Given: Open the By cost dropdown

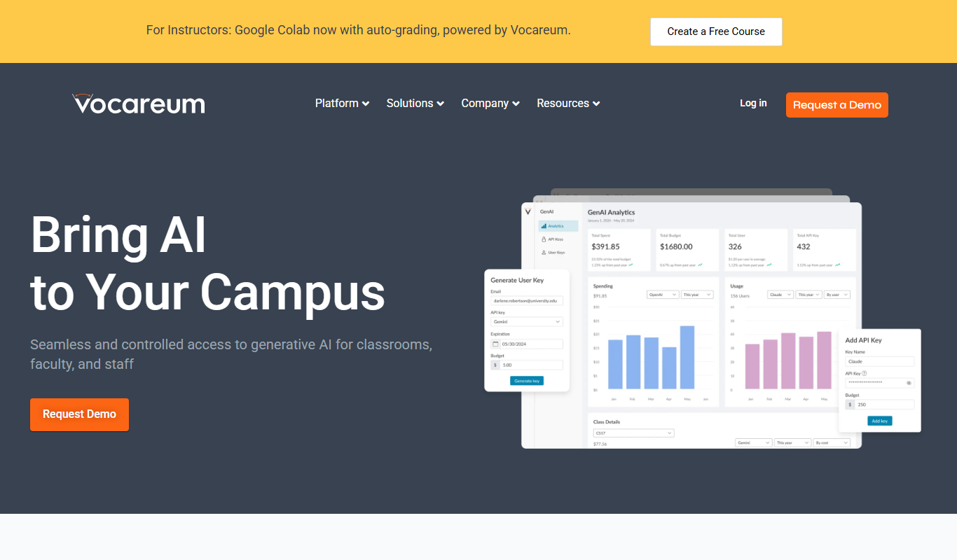Looking at the screenshot, I should pos(832,443).
